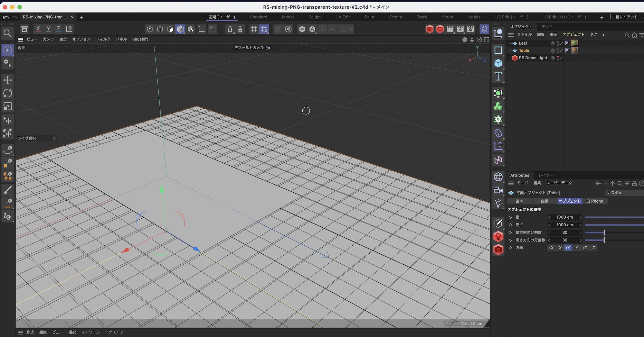Click the Cube primitive icon
This screenshot has width=644, height=337.
[498, 63]
